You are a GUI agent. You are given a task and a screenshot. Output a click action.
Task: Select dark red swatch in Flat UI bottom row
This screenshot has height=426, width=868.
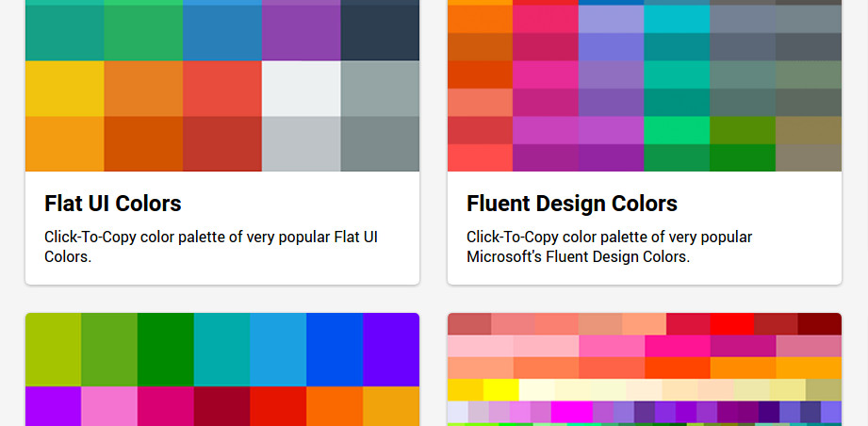click(222, 144)
